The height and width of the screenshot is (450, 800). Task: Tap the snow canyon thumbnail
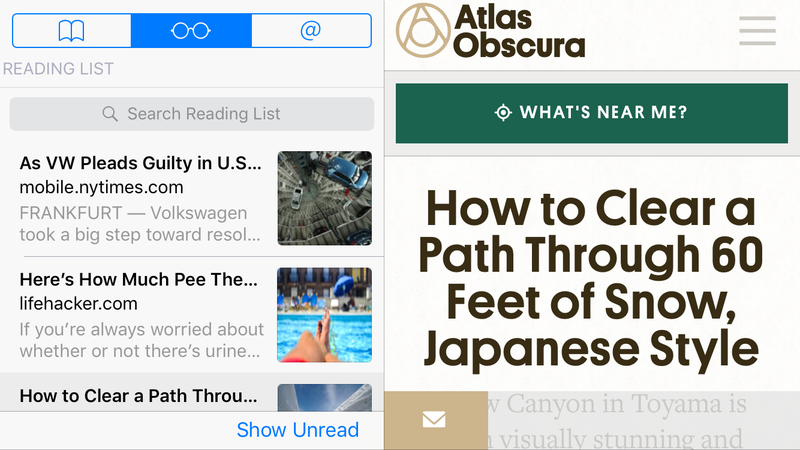(x=324, y=397)
